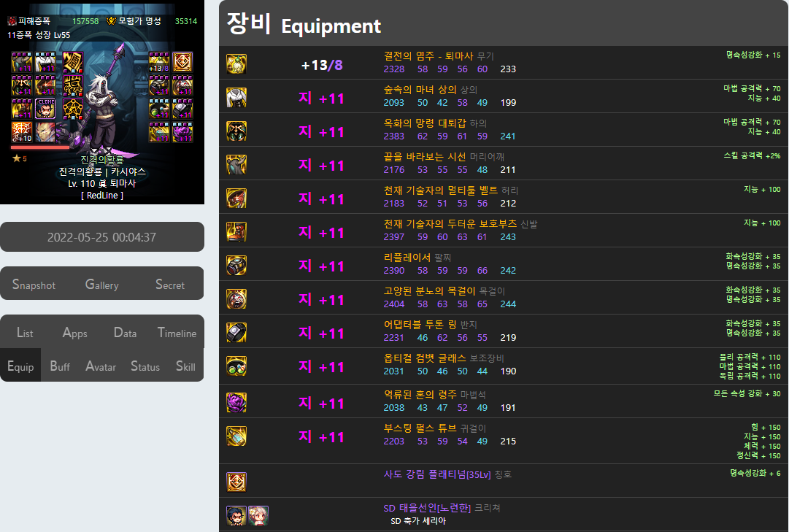Click the 결전의 염주 weapon icon
The width and height of the screenshot is (789, 532).
pos(236,64)
